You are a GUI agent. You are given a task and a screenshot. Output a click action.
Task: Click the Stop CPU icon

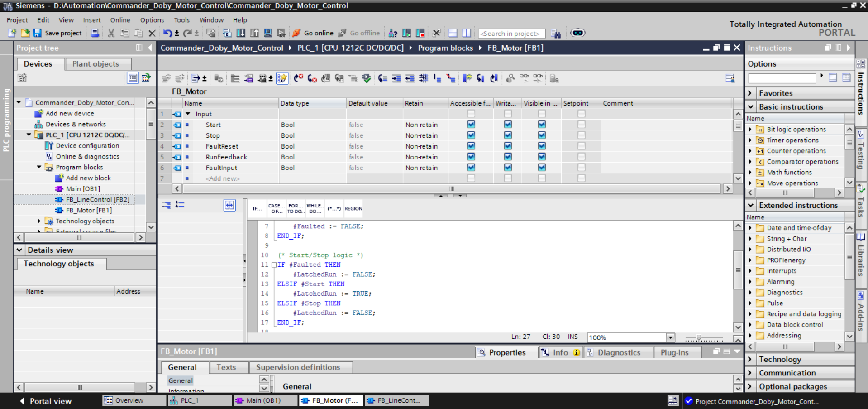pyautogui.click(x=420, y=33)
